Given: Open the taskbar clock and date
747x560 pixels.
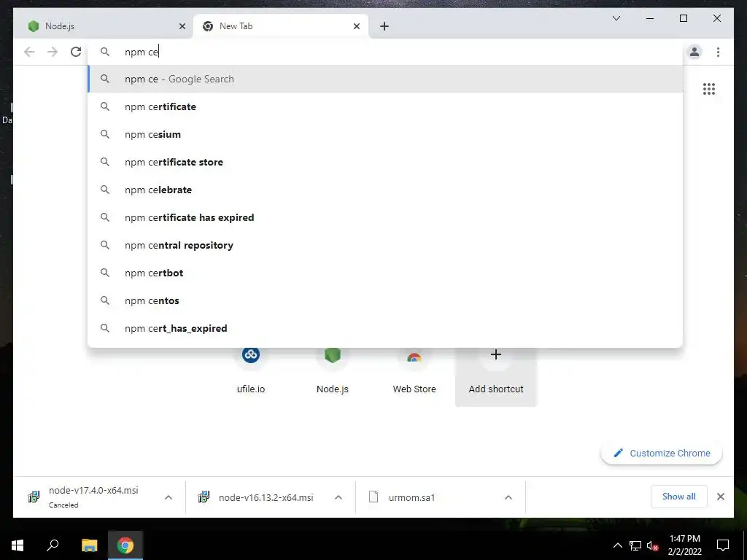Looking at the screenshot, I should (x=684, y=545).
